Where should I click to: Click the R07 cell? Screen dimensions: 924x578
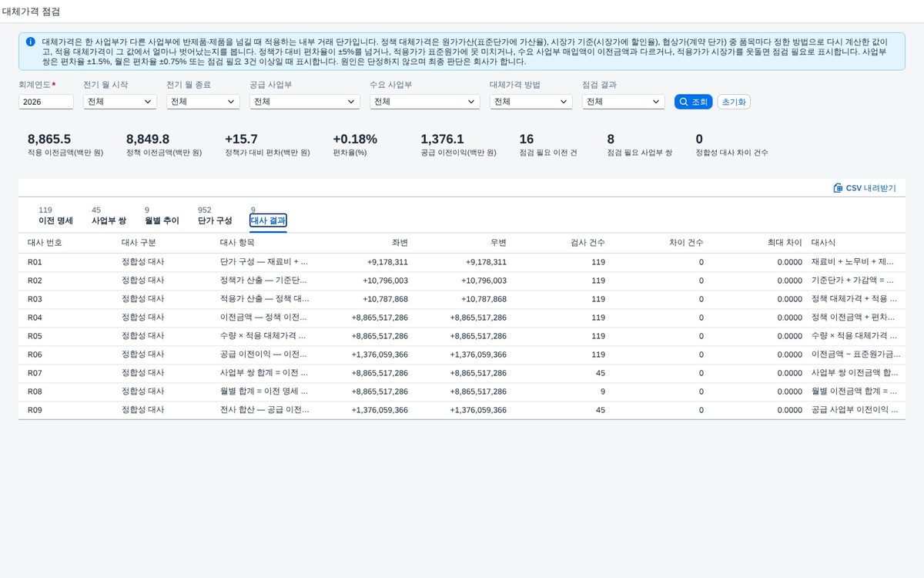(x=35, y=373)
